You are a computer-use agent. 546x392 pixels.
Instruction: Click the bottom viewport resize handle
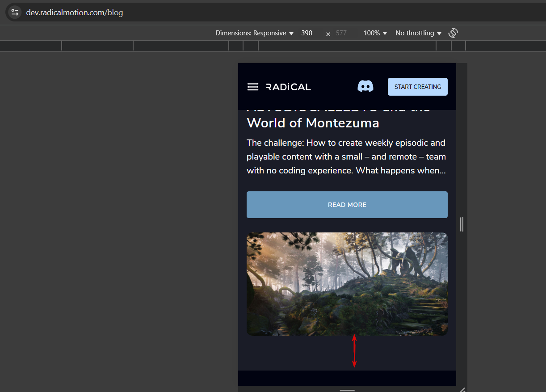pos(347,389)
